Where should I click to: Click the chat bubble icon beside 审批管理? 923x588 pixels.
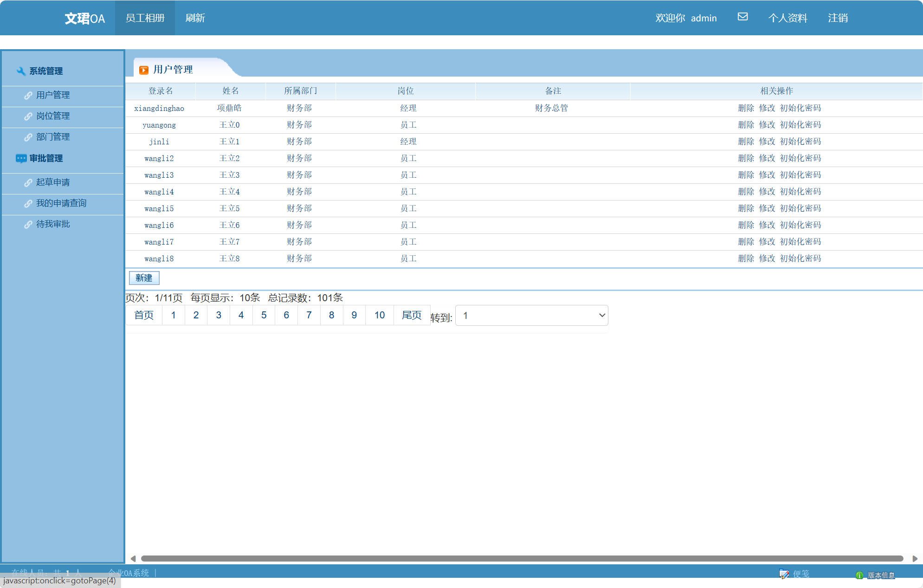[21, 158]
